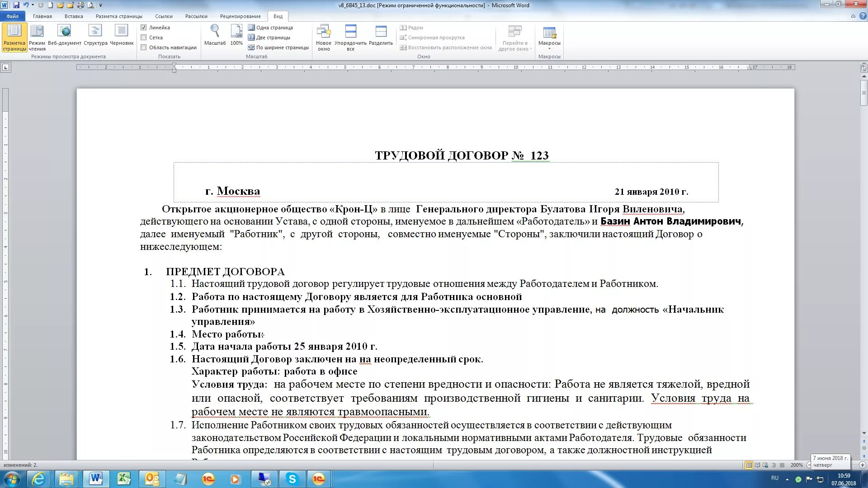868x488 pixels.
Task: Open Outlook from the taskbar
Action: (152, 479)
